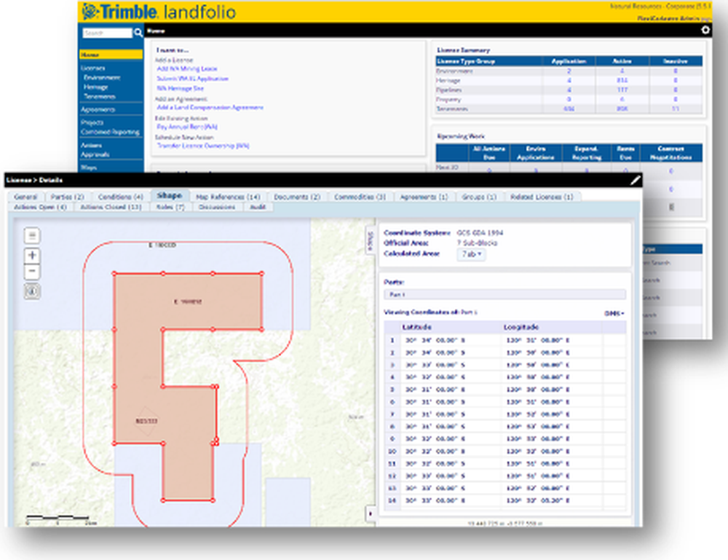Open Environment under Licenses in sidebar

tap(102, 77)
